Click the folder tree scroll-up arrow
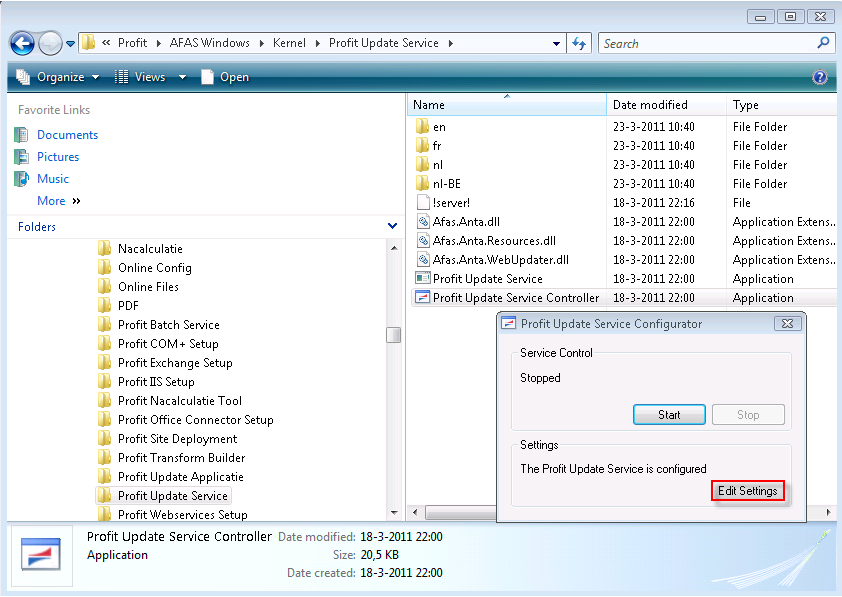This screenshot has height=597, width=842. point(394,248)
